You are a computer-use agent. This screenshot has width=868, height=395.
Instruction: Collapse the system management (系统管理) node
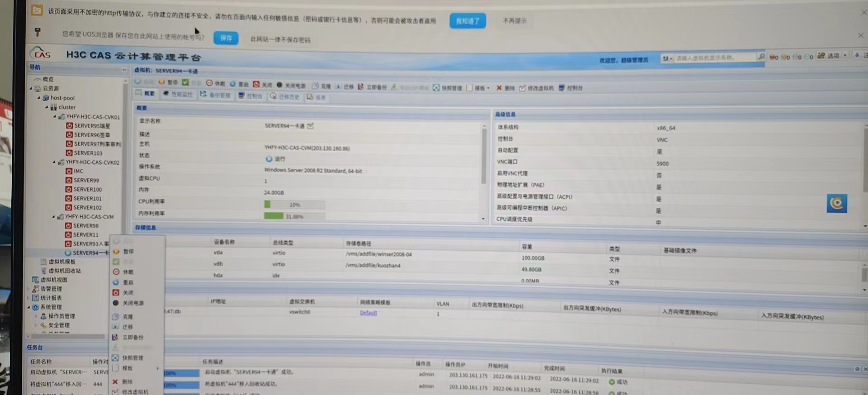click(x=29, y=307)
